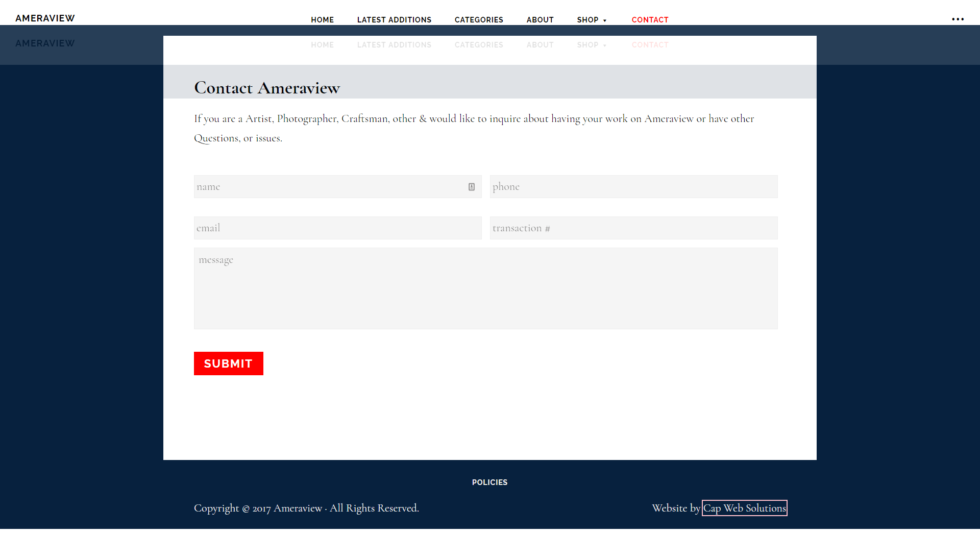The width and height of the screenshot is (980, 533).
Task: Click the transaction # field
Action: [633, 228]
